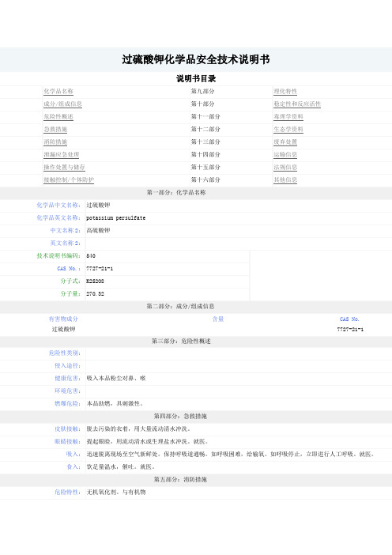This screenshot has height=555, width=392.
Task: Click the 吸入 first-aid label
Action: 73,454
